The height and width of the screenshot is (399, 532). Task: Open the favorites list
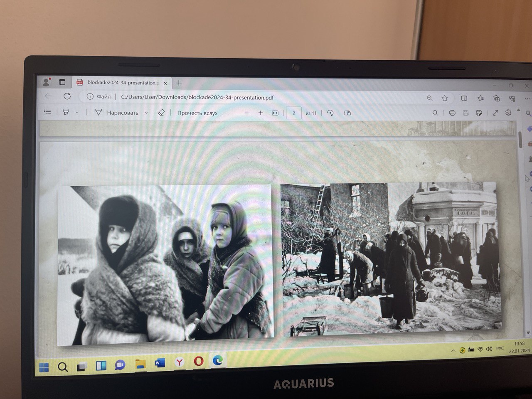(481, 98)
